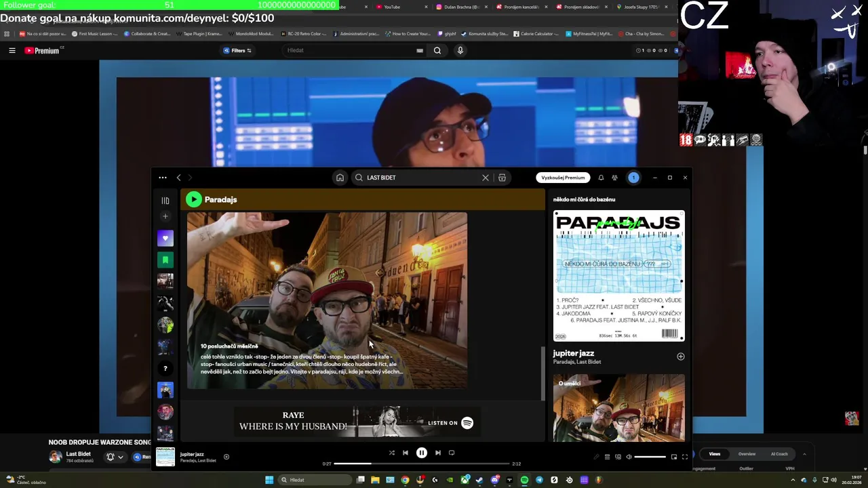Open the Filters dropdown in YouTube
This screenshot has width=868, height=488.
(237, 50)
